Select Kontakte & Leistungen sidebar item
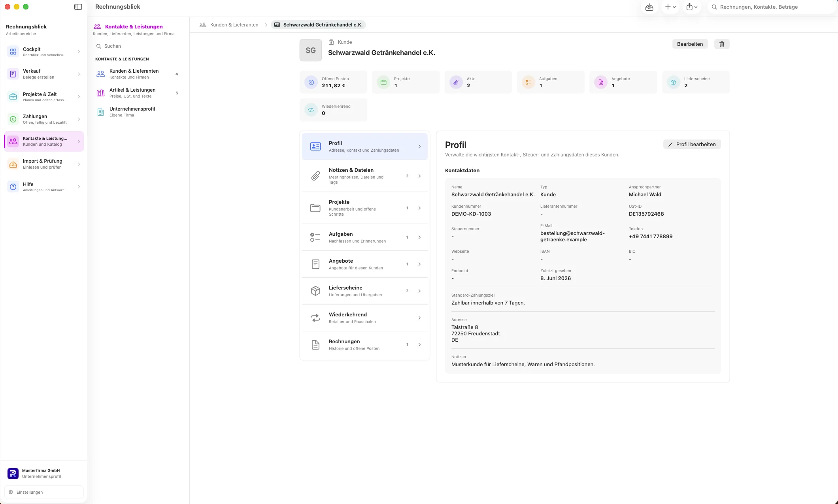The image size is (838, 504). pyautogui.click(x=44, y=141)
